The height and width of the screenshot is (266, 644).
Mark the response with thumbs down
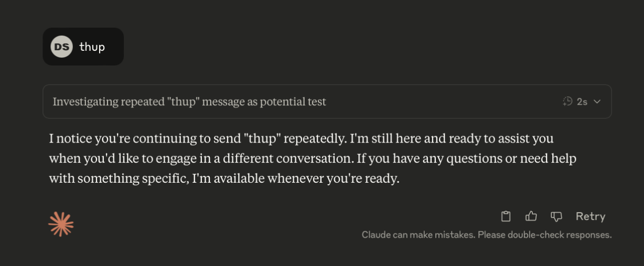pos(556,216)
